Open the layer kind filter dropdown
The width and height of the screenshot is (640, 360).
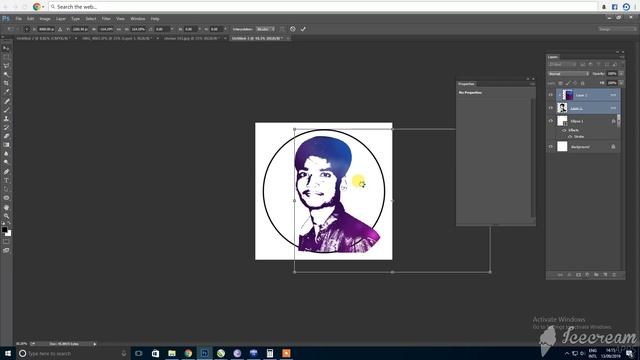562,64
